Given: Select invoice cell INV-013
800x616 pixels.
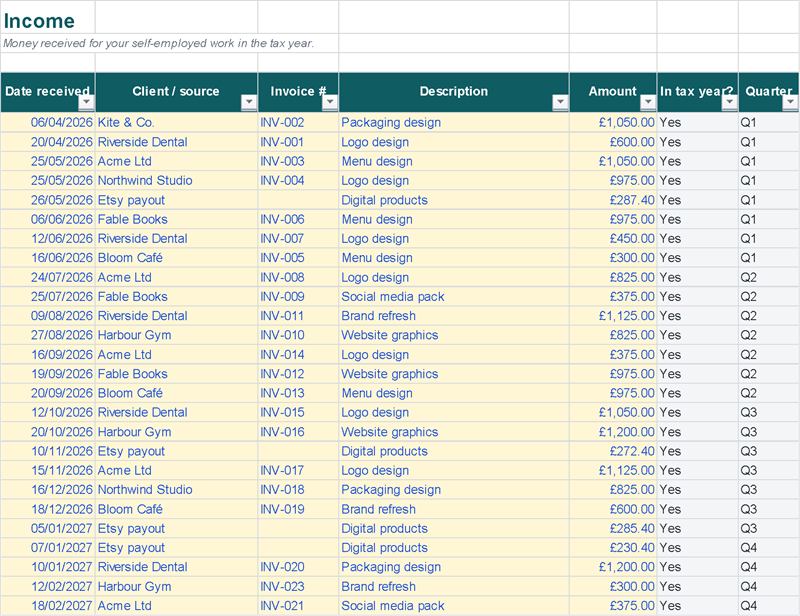Looking at the screenshot, I should (298, 393).
